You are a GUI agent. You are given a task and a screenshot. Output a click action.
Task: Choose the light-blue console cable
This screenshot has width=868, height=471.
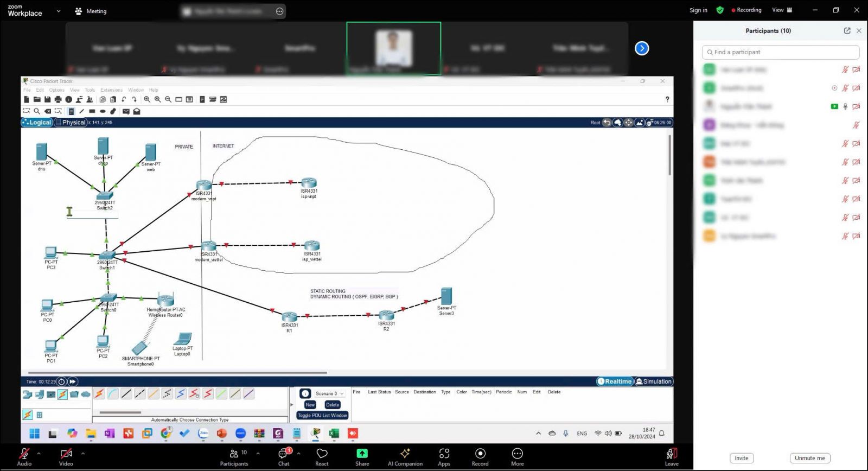coord(113,394)
